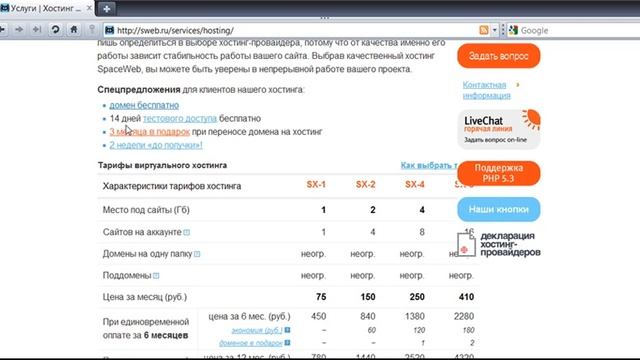Follow the 'тестового доступа' link
This screenshot has width=640, height=360.
pyautogui.click(x=180, y=118)
